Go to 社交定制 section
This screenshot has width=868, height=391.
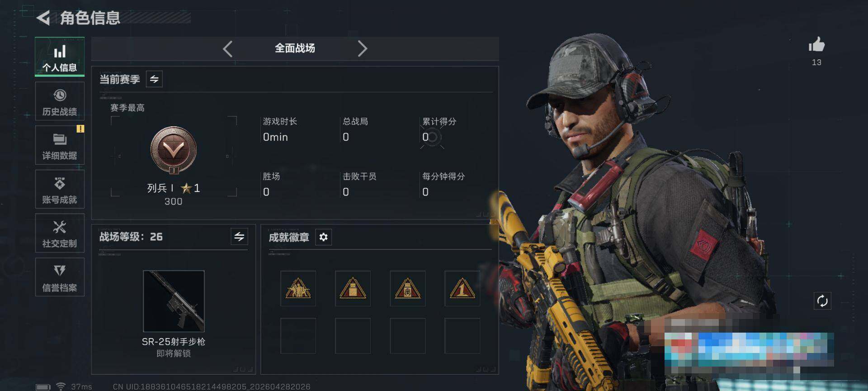[x=60, y=233]
